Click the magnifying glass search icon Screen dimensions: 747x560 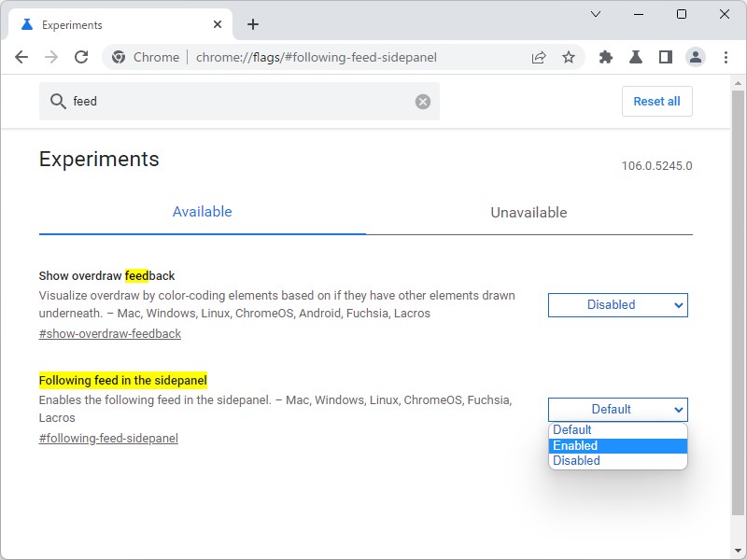pos(59,101)
